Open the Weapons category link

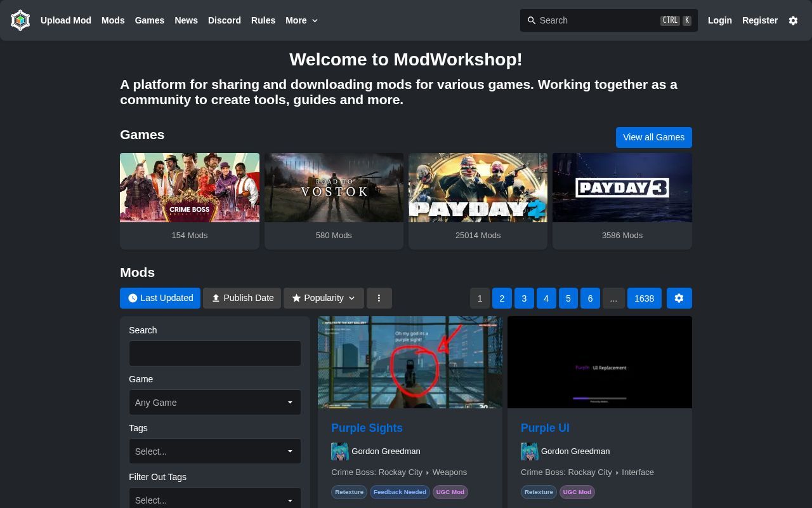pyautogui.click(x=450, y=472)
